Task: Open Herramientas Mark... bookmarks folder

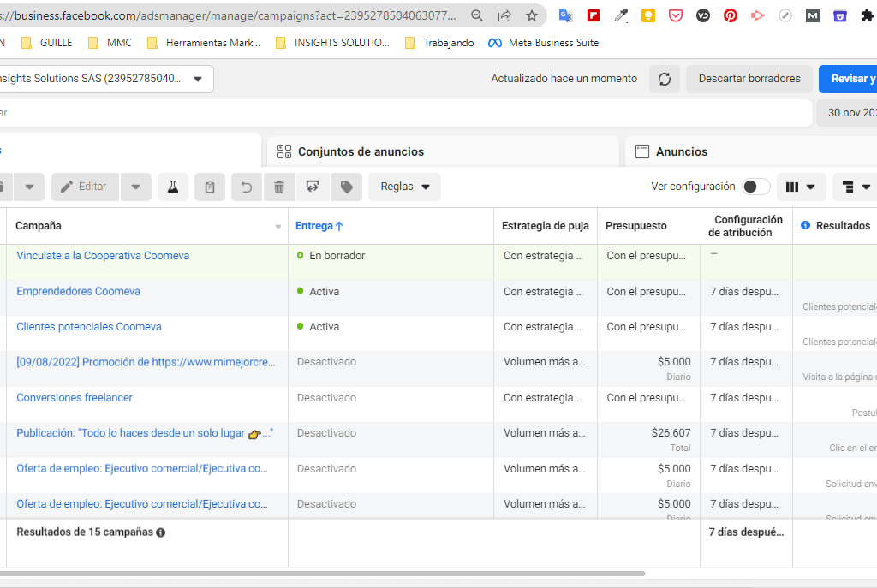Action: [x=204, y=43]
